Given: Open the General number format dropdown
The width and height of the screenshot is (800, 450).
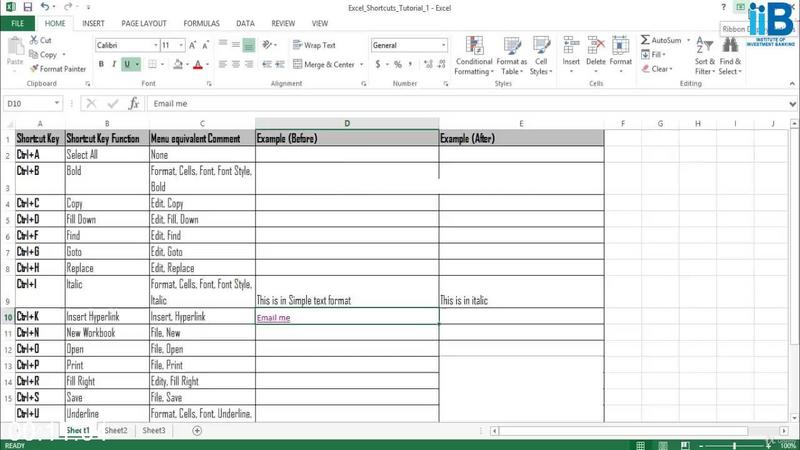Looking at the screenshot, I should pos(443,45).
